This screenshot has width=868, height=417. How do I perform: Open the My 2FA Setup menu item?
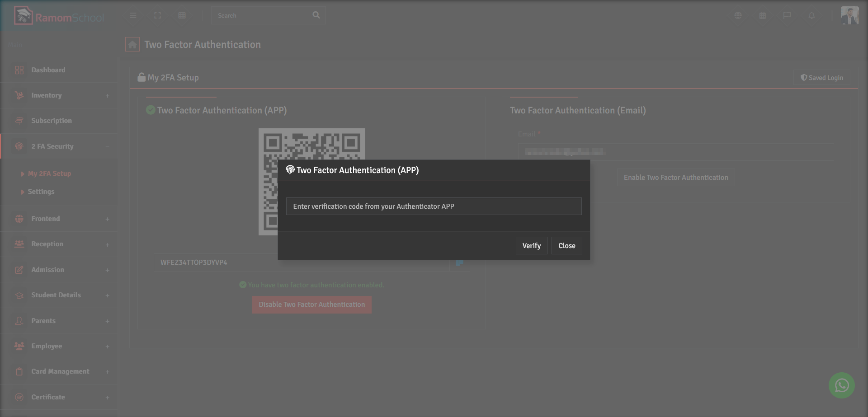[49, 173]
